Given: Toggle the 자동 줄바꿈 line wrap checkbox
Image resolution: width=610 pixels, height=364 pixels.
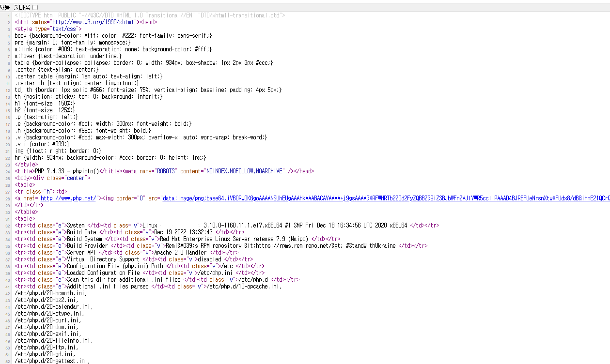Looking at the screenshot, I should [x=35, y=7].
